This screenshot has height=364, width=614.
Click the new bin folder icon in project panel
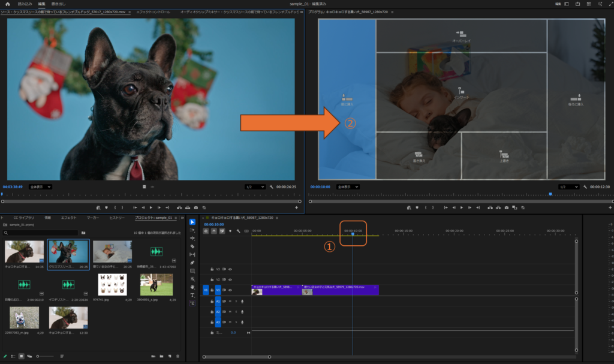pos(161,356)
